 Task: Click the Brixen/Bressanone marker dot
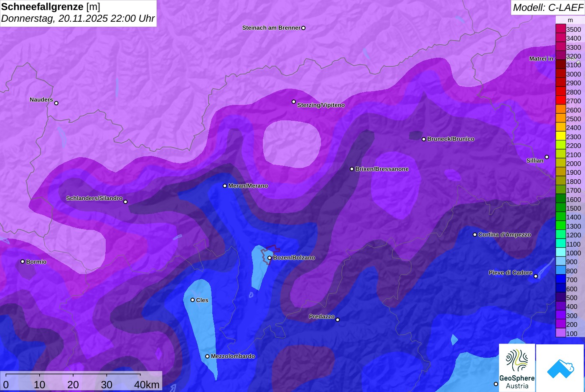coord(352,169)
